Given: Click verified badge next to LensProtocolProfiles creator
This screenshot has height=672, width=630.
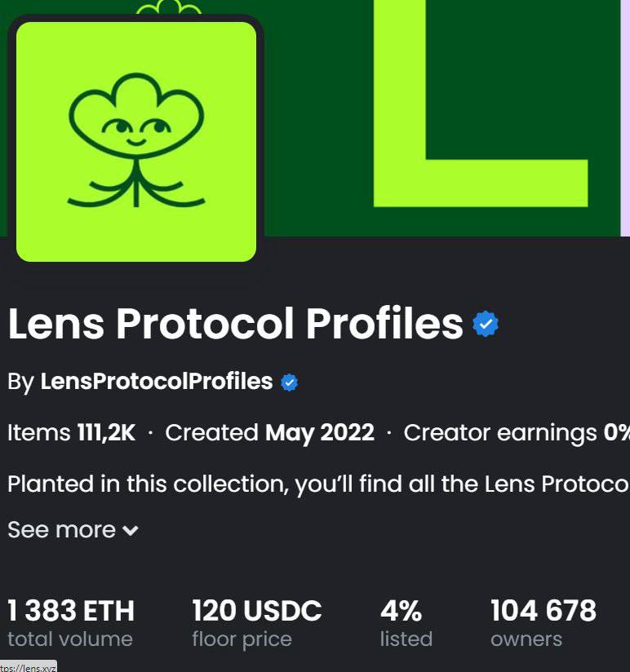Looking at the screenshot, I should [290, 382].
